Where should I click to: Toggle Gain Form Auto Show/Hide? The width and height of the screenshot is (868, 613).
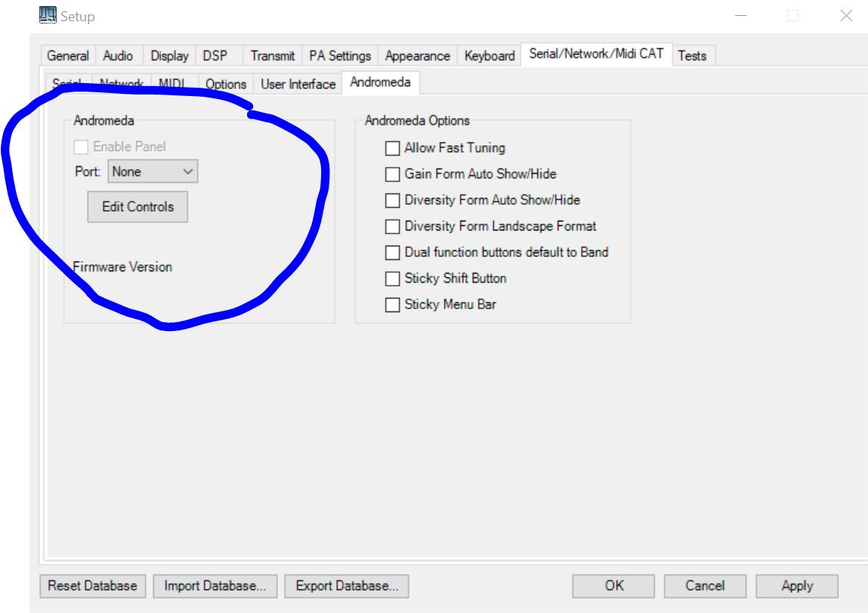click(x=392, y=175)
